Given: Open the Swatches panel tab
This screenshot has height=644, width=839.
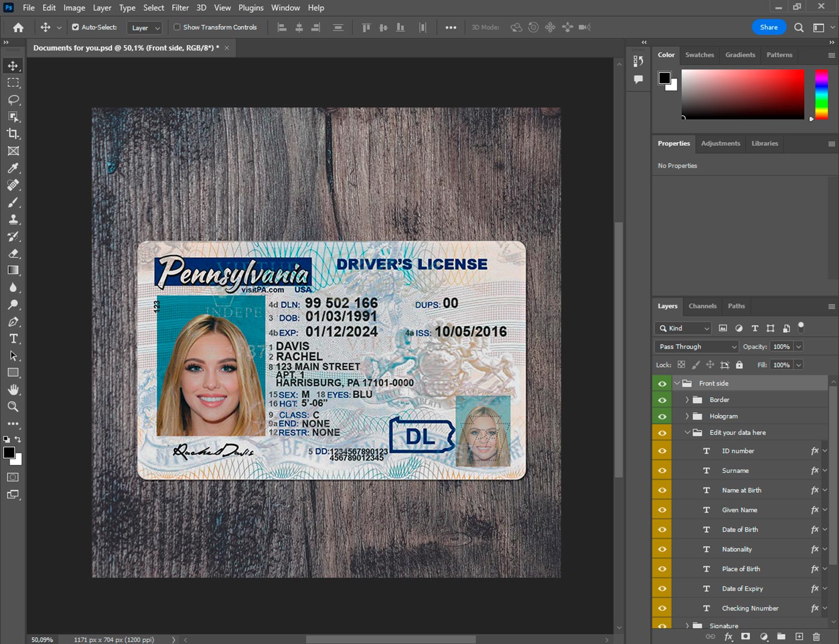Looking at the screenshot, I should pos(699,55).
